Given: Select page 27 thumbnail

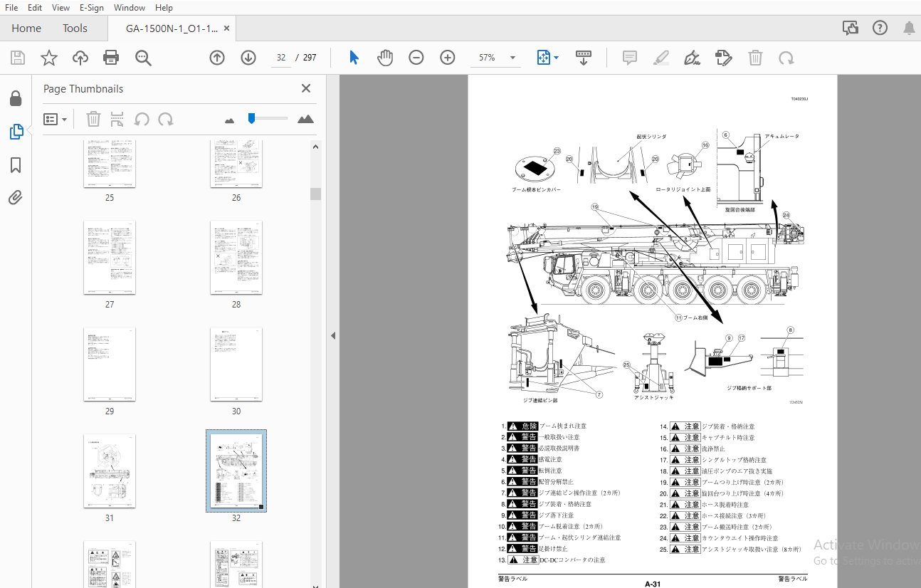Looking at the screenshot, I should pyautogui.click(x=110, y=258).
